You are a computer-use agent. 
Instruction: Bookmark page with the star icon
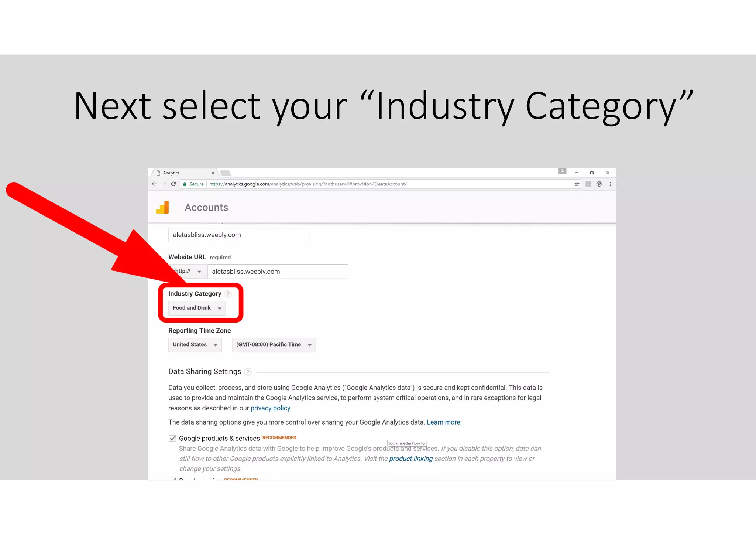[x=577, y=184]
